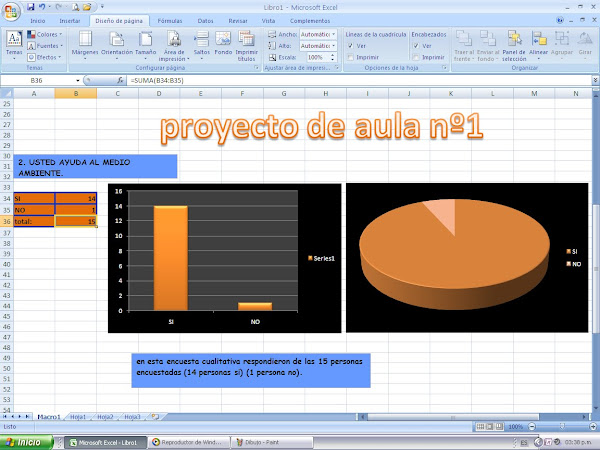Zoom in with the plus button
This screenshot has width=600, height=450.
(593, 427)
